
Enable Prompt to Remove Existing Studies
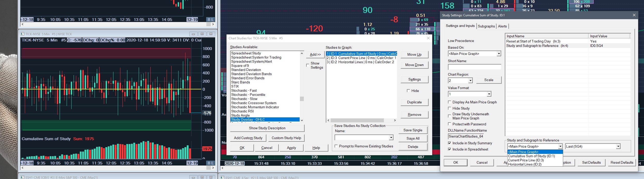click(x=336, y=146)
